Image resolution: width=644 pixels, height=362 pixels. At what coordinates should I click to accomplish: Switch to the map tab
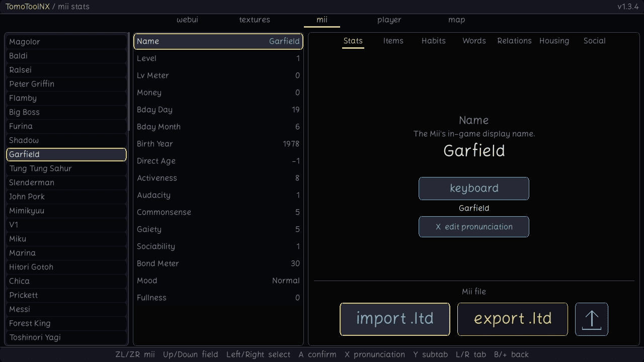(x=457, y=20)
